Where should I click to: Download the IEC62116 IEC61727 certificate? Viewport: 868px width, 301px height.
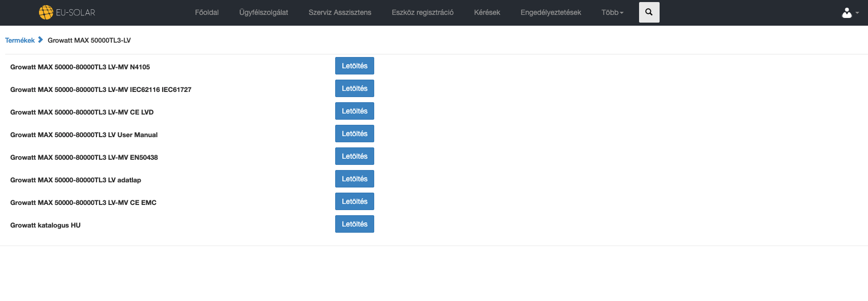[x=354, y=88]
